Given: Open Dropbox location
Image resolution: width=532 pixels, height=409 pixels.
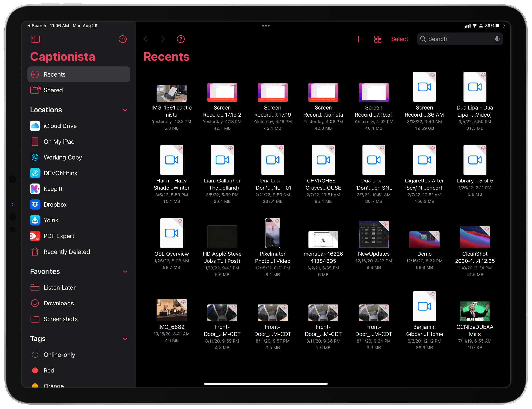Looking at the screenshot, I should (79, 204).
